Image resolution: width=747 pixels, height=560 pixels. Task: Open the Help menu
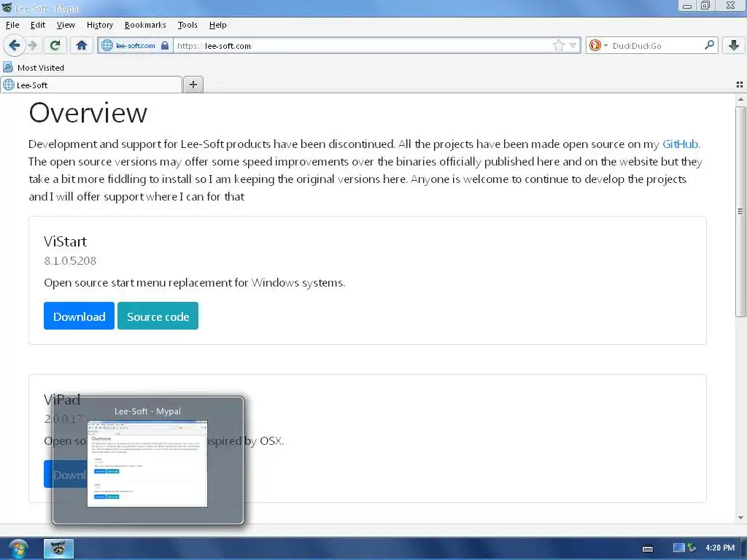217,25
